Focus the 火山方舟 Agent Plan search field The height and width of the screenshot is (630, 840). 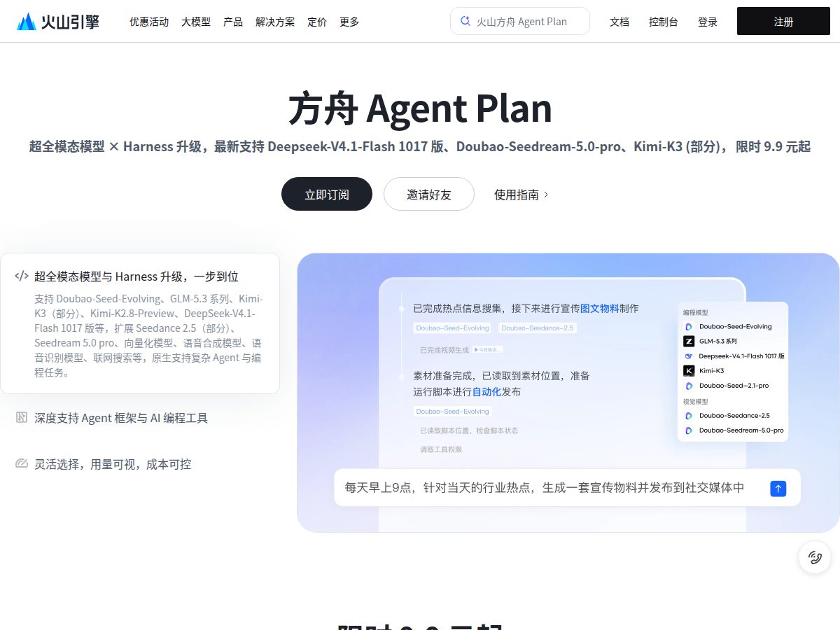pyautogui.click(x=520, y=21)
